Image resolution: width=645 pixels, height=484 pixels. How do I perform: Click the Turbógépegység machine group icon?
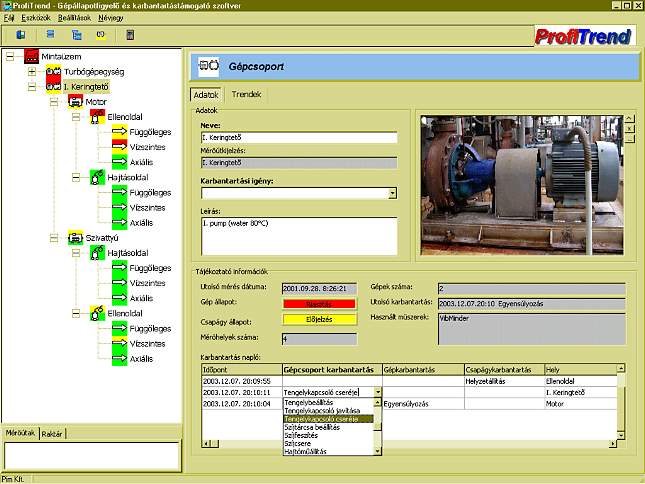click(53, 72)
